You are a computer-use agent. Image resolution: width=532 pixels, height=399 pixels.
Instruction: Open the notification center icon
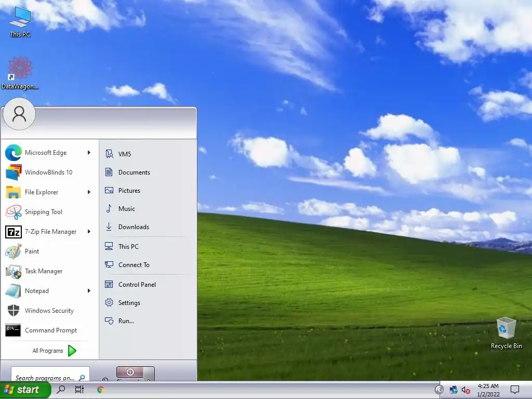click(x=515, y=390)
